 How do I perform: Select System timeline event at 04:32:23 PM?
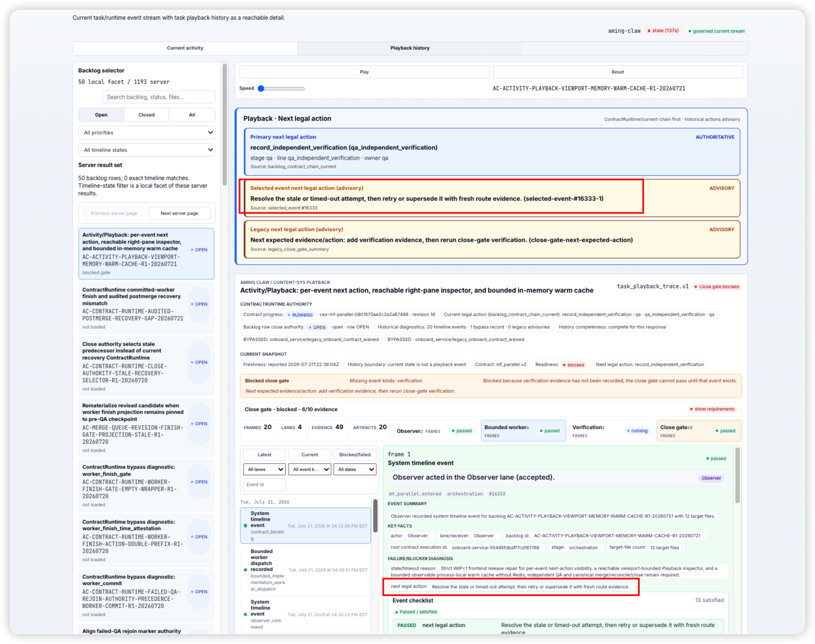point(305,614)
